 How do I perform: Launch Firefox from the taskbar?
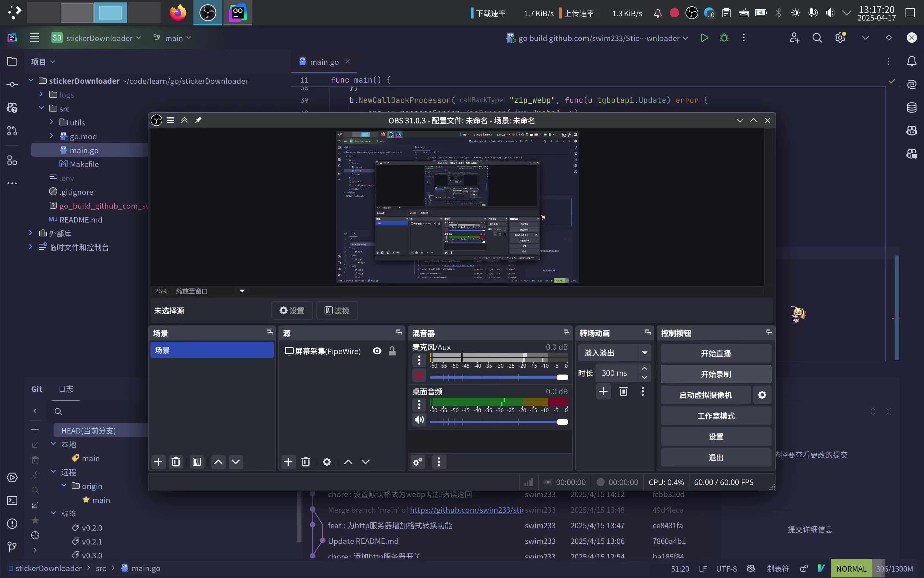pos(178,13)
